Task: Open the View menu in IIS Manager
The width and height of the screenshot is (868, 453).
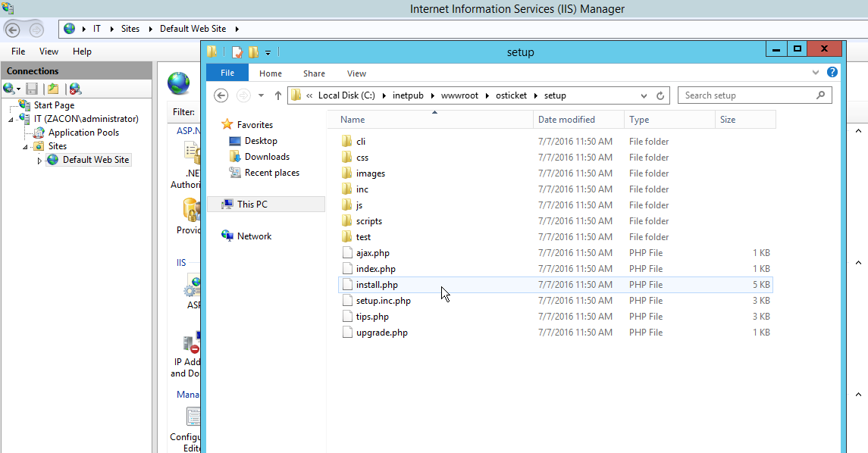Action: click(x=49, y=52)
